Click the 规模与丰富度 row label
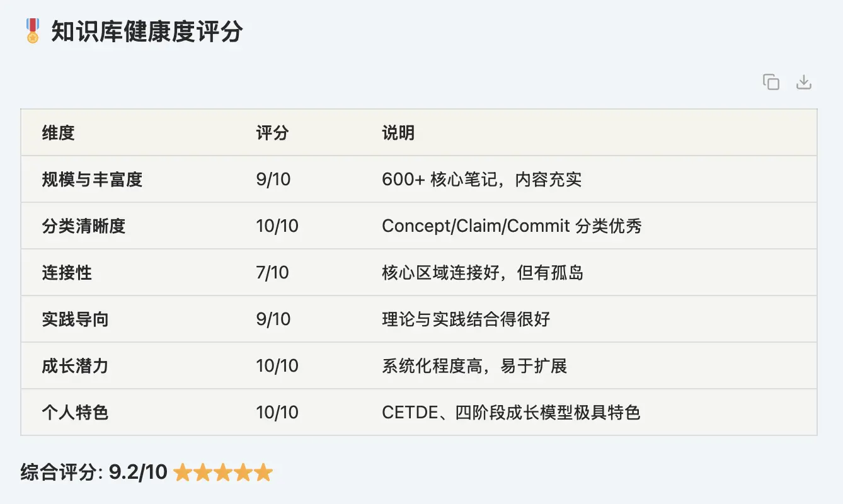Screen dimensions: 843x504 92,180
